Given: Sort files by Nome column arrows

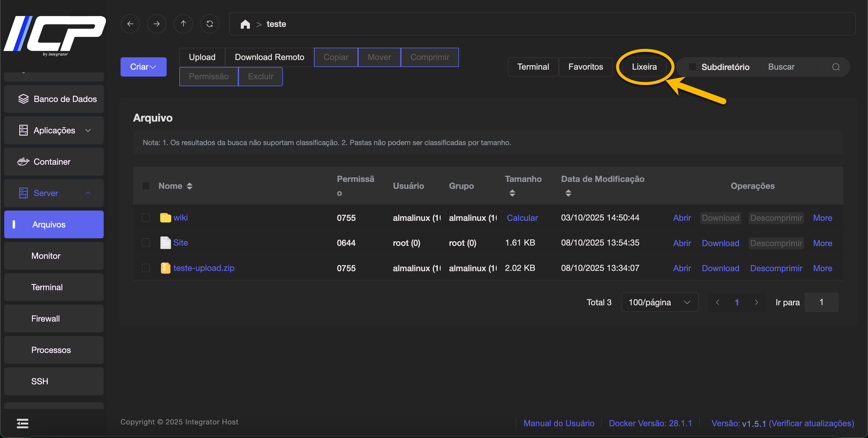Looking at the screenshot, I should click(x=190, y=186).
